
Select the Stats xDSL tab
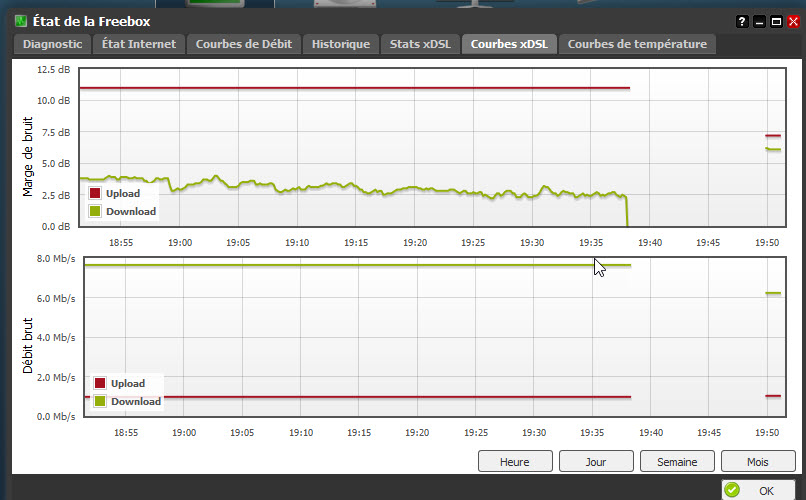(418, 44)
